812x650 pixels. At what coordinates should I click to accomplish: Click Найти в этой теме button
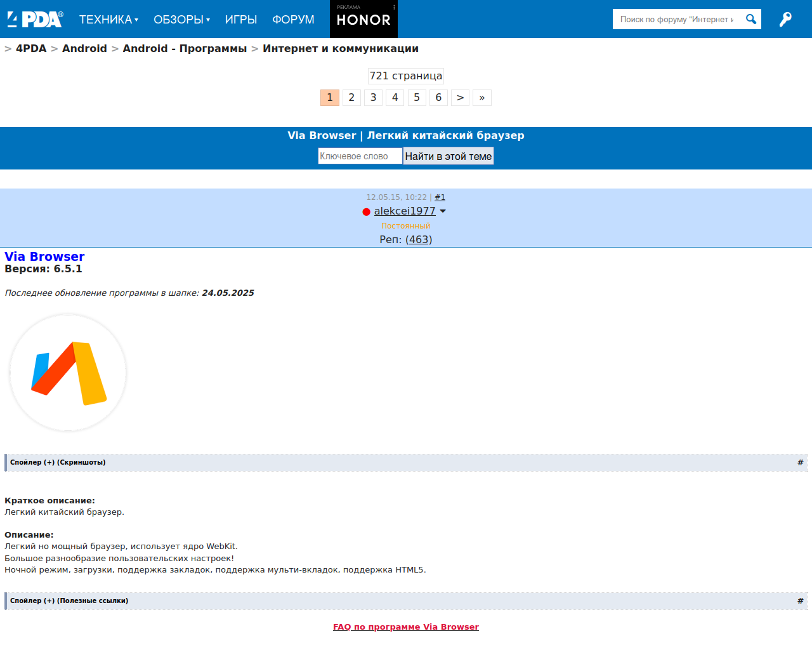pos(449,156)
